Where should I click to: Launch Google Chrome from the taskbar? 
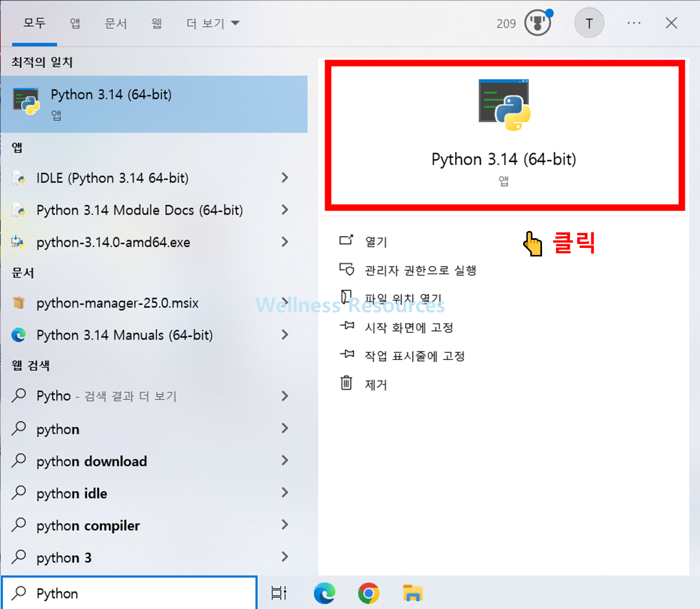[369, 593]
